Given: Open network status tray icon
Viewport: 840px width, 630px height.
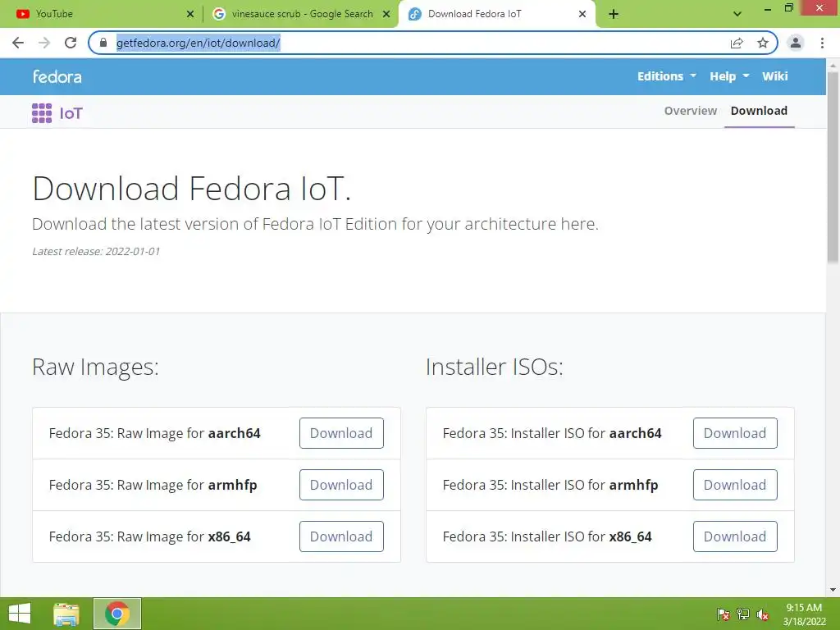Looking at the screenshot, I should [x=743, y=614].
